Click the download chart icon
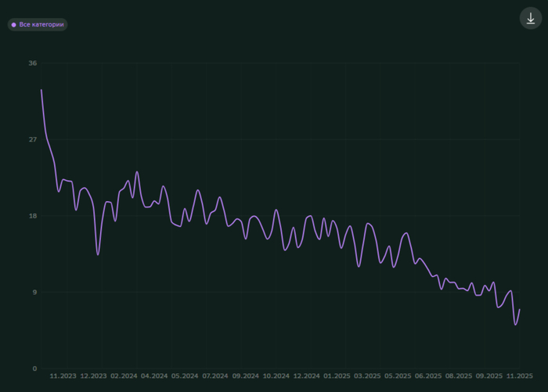Screen dimensions: 548x392 (x=531, y=19)
